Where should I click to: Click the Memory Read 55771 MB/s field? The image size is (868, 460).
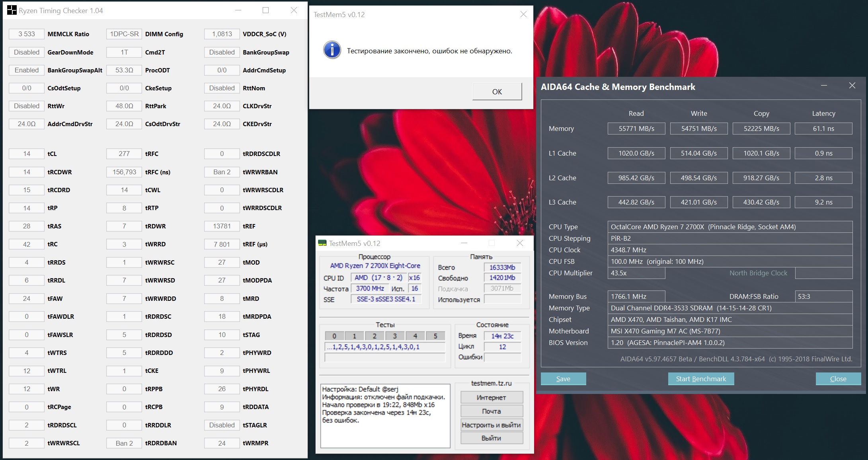(x=636, y=129)
